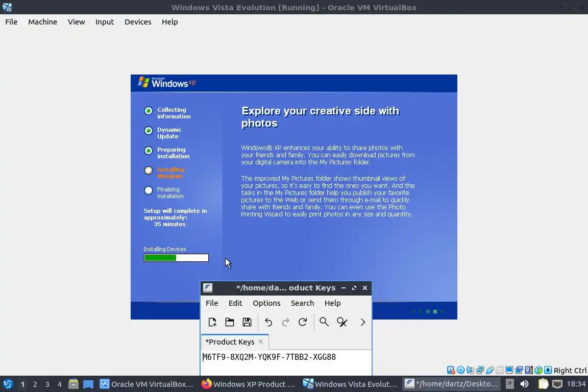Image resolution: width=588 pixels, height=392 pixels.
Task: Click the product key text line in editor
Action: 269,357
